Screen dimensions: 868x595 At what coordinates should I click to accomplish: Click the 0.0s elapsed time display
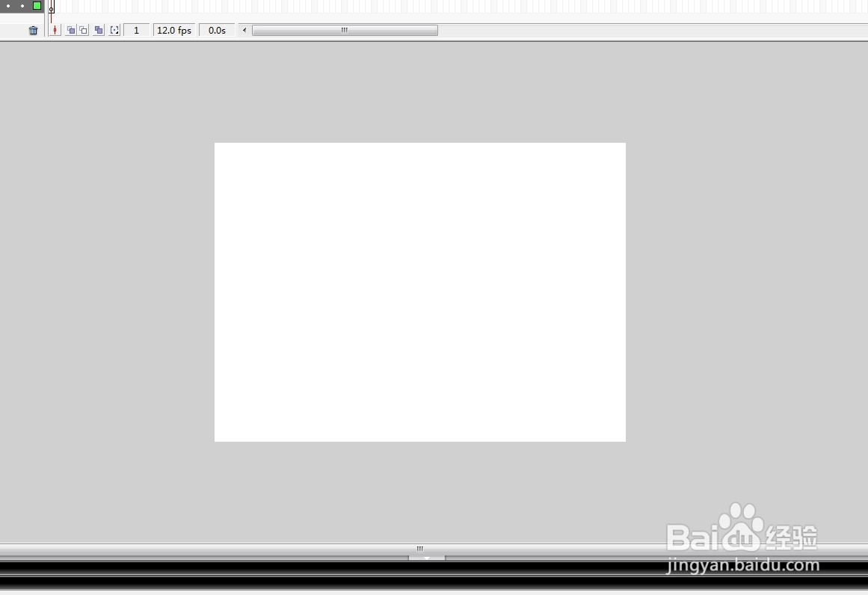[x=217, y=31]
